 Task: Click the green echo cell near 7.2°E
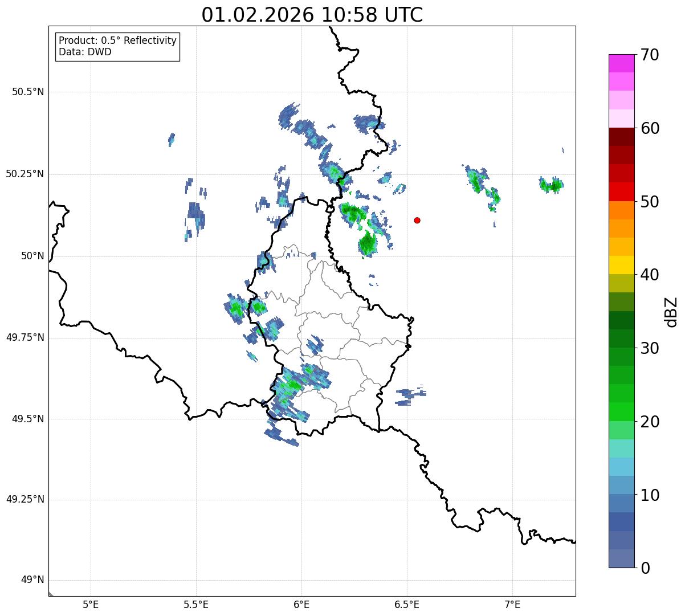[x=552, y=185]
